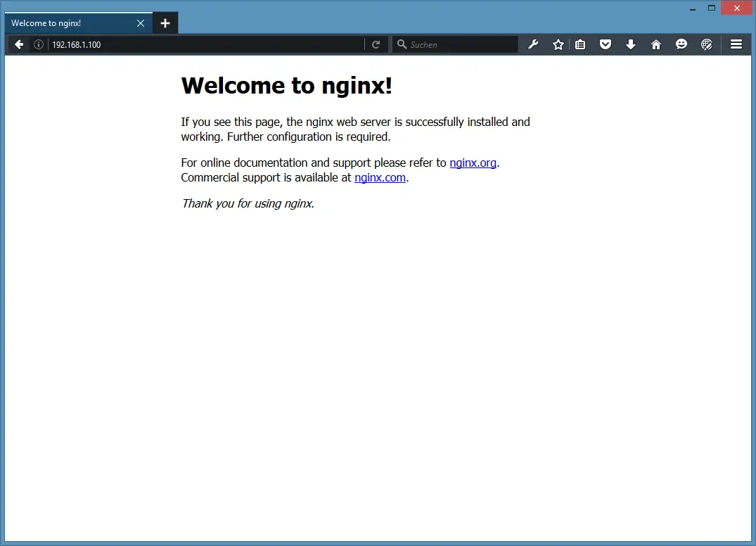The height and width of the screenshot is (546, 756).
Task: Bookmark this page with the star
Action: coord(558,44)
